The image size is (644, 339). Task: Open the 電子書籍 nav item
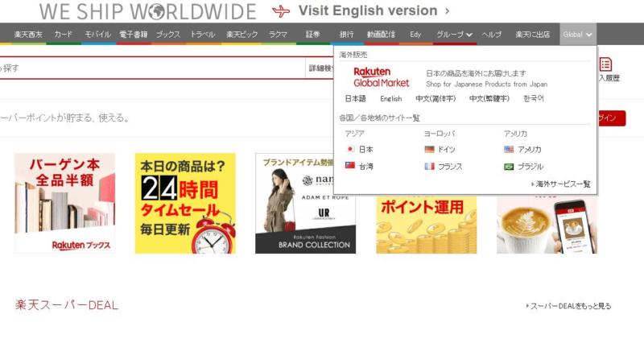(x=133, y=35)
